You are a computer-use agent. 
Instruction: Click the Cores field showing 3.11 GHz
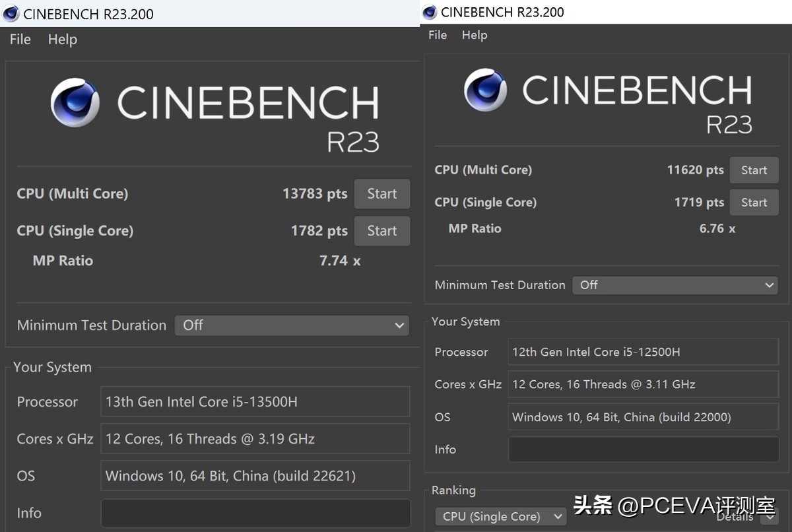coord(643,384)
